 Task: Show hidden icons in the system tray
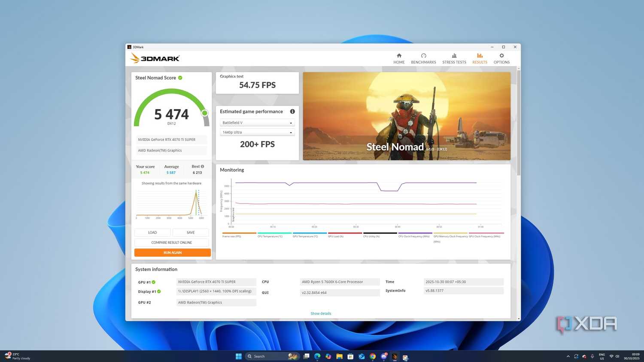pos(568,356)
